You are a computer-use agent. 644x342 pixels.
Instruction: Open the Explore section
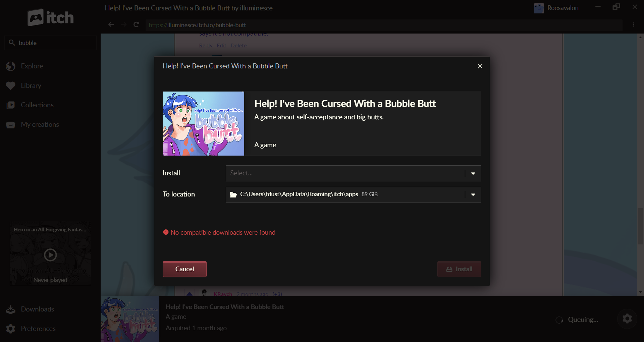(x=32, y=66)
